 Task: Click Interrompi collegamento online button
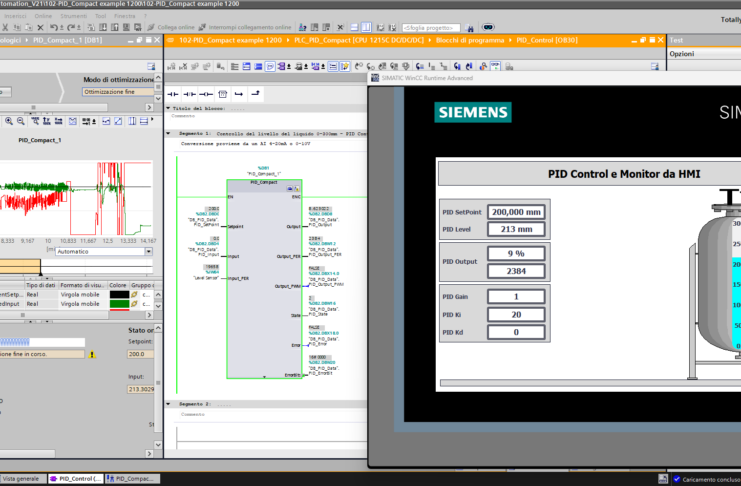pyautogui.click(x=245, y=27)
